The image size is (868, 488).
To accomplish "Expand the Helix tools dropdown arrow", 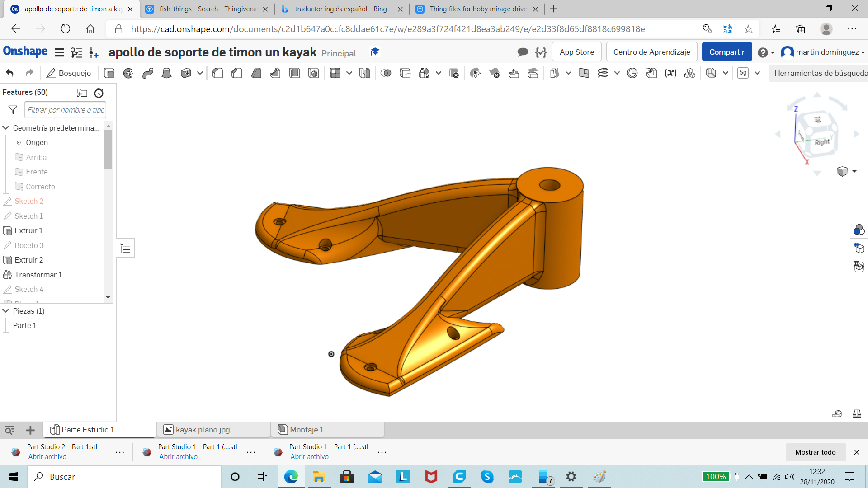I will point(617,73).
